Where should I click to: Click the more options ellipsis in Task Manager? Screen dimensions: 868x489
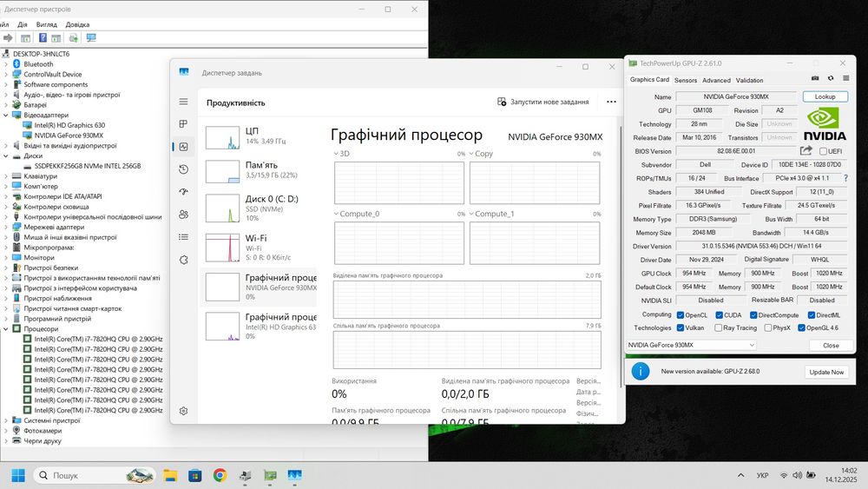click(611, 102)
